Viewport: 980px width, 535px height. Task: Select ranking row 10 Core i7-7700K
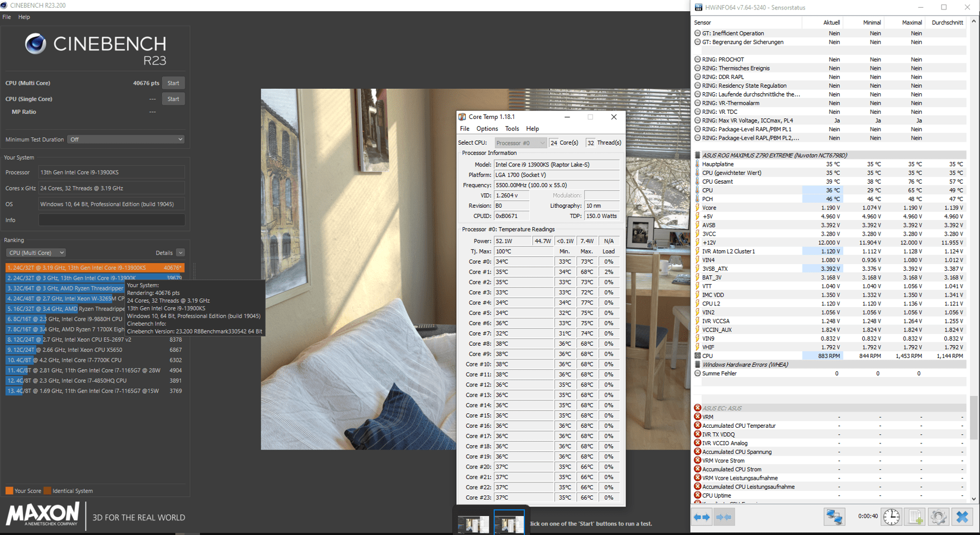pos(94,360)
